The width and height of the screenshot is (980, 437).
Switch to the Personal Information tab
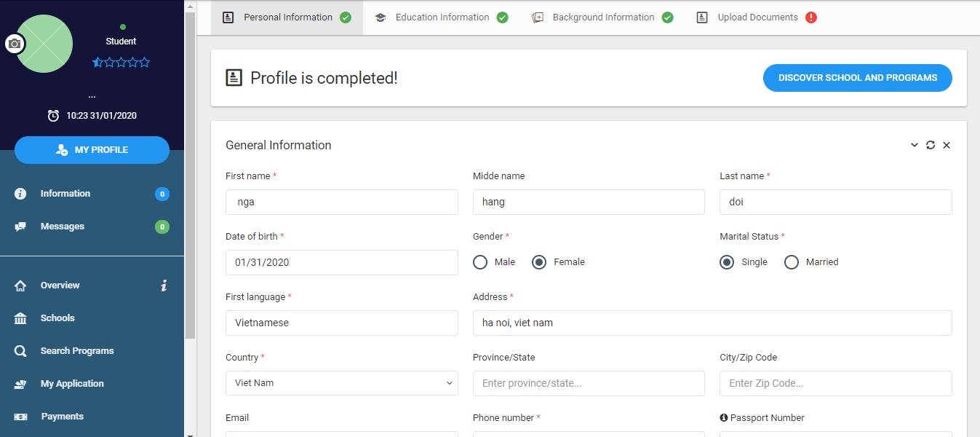(287, 17)
